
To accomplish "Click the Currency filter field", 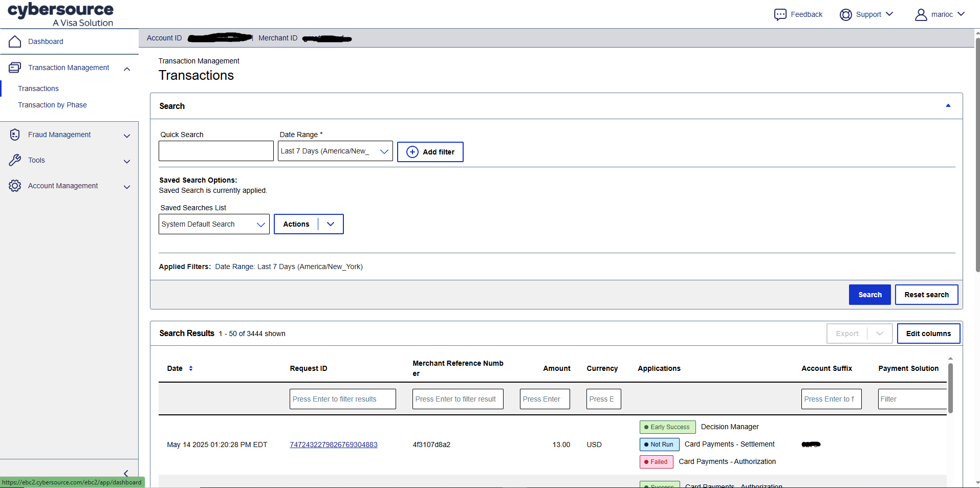I will (604, 399).
